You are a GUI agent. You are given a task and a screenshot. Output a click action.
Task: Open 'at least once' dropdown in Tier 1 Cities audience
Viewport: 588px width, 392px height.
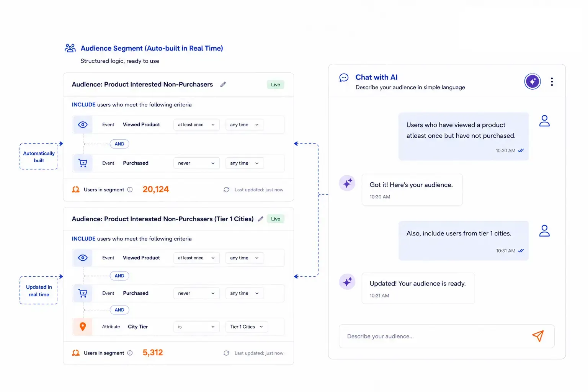[196, 258]
